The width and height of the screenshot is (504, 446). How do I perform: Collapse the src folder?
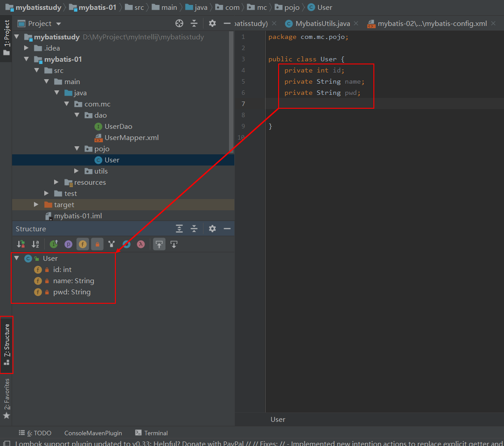click(x=37, y=70)
